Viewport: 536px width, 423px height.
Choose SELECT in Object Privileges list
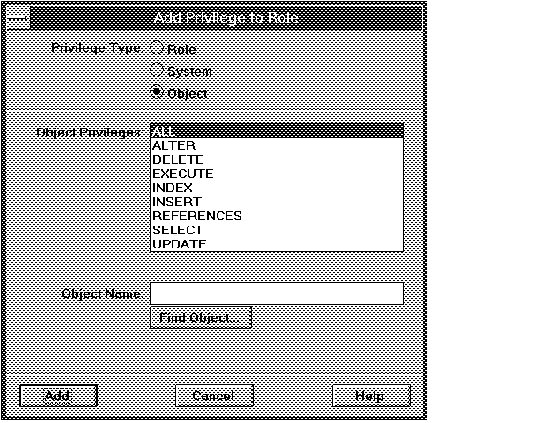pos(277,230)
